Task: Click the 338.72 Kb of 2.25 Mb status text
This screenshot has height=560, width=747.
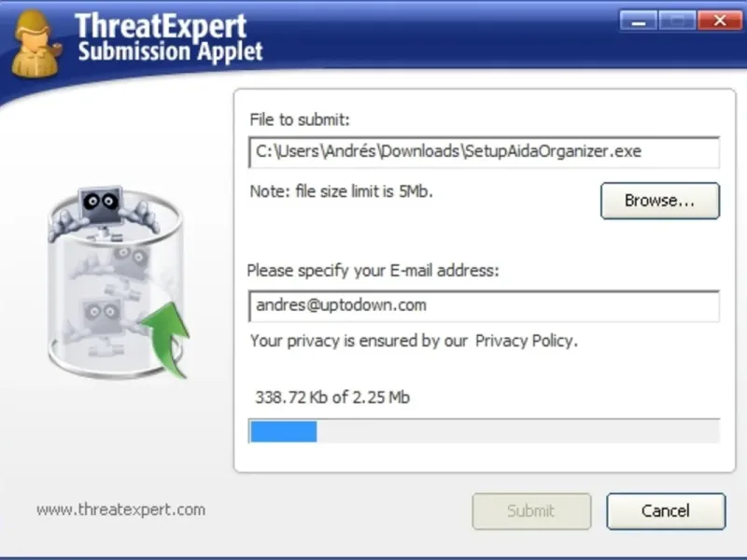Action: pyautogui.click(x=332, y=398)
